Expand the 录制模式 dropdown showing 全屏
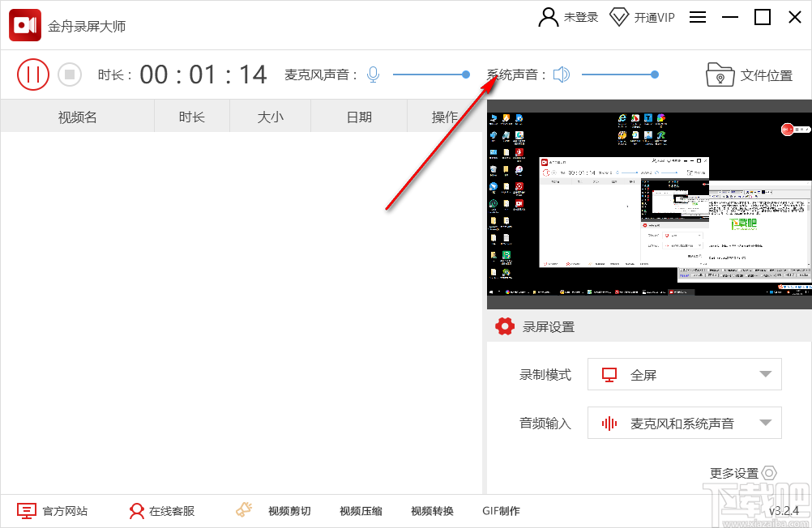812x528 pixels. (684, 374)
